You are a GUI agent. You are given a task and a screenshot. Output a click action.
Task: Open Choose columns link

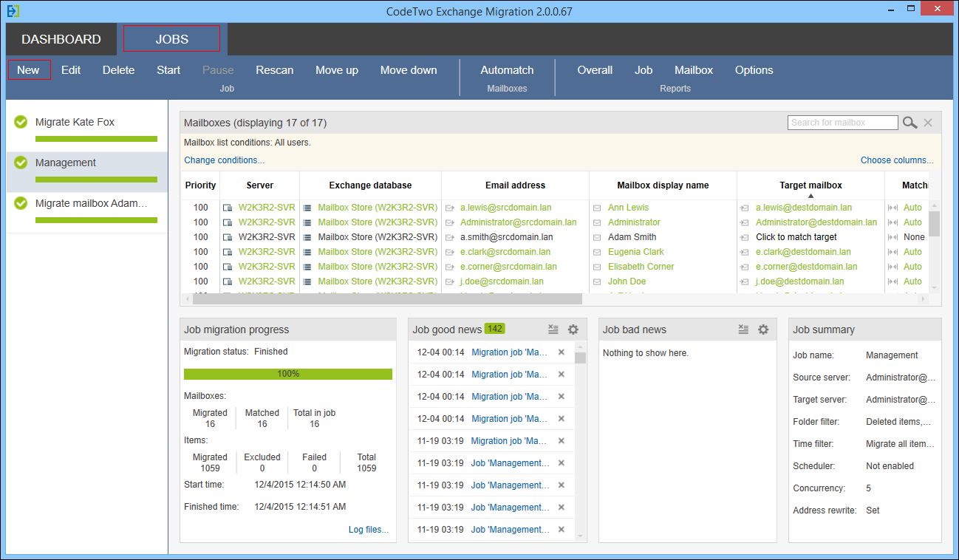tap(897, 160)
